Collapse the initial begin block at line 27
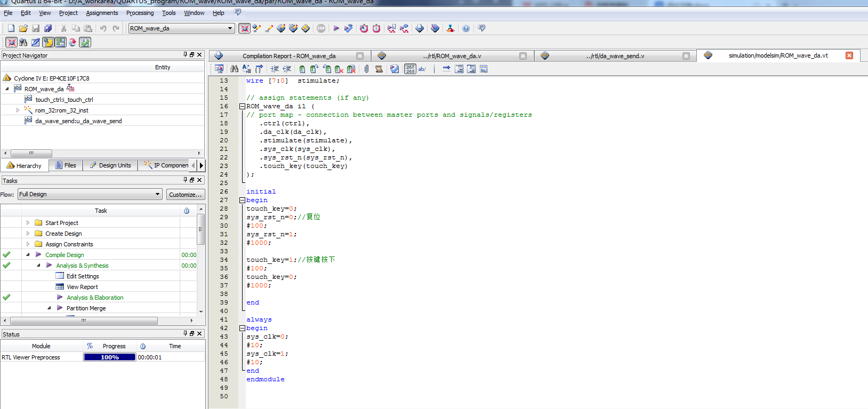Image resolution: width=868 pixels, height=409 pixels. [242, 201]
